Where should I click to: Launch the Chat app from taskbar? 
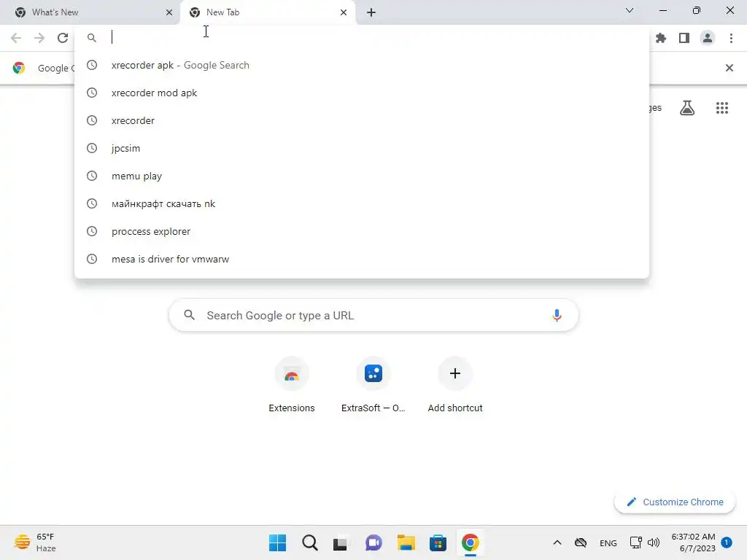pyautogui.click(x=373, y=542)
